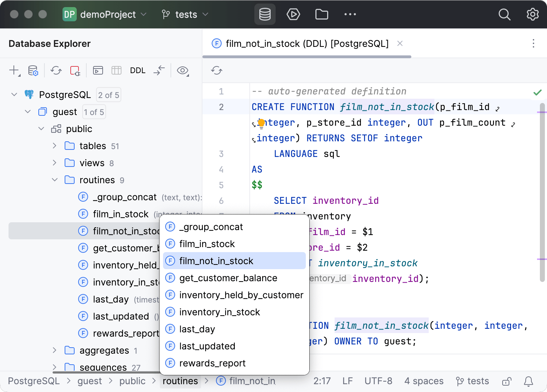The height and width of the screenshot is (392, 547).
Task: Open search everywhere magnifier
Action: [x=504, y=14]
